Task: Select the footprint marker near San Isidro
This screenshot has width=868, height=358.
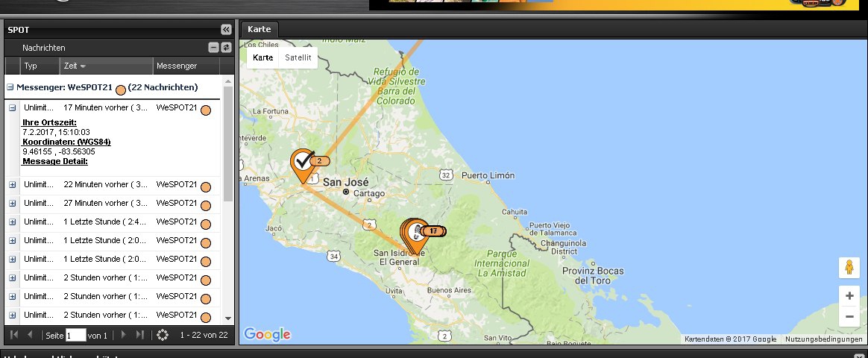Action: click(417, 231)
